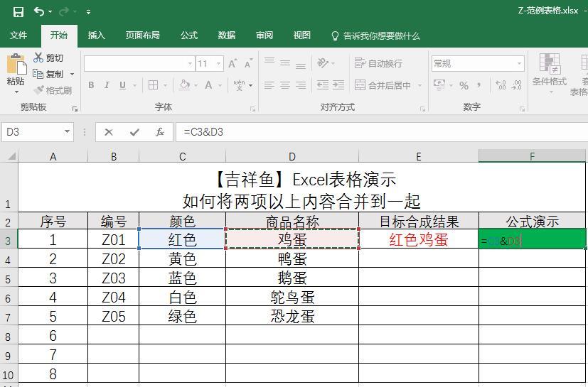588x387 pixels.
Task: Click the 剪切 cut button
Action: (48, 58)
